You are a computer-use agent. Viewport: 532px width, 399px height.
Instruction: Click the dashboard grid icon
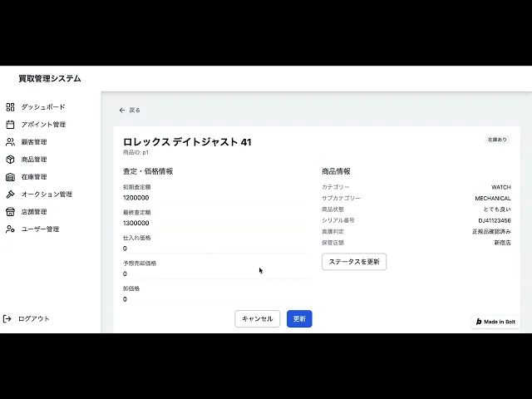point(10,107)
